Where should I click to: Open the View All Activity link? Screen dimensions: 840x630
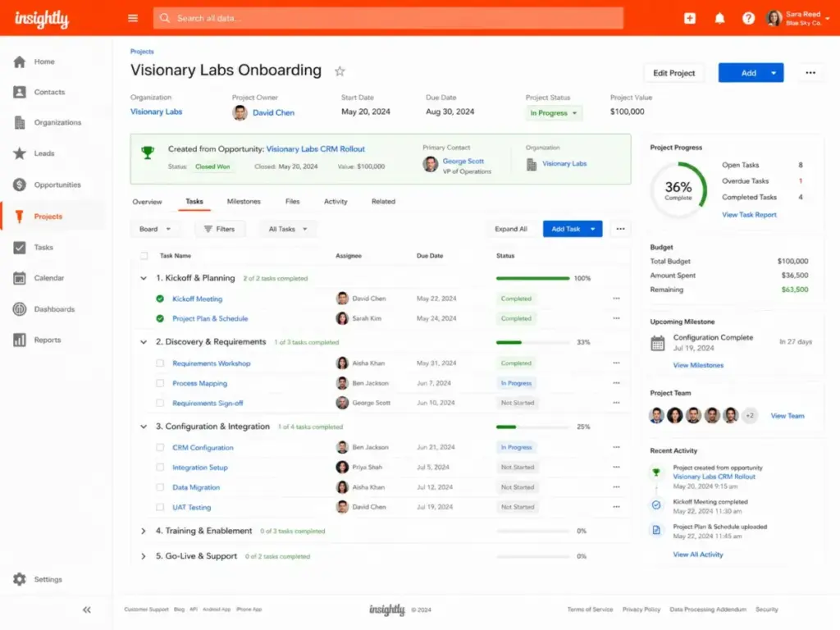click(x=698, y=555)
